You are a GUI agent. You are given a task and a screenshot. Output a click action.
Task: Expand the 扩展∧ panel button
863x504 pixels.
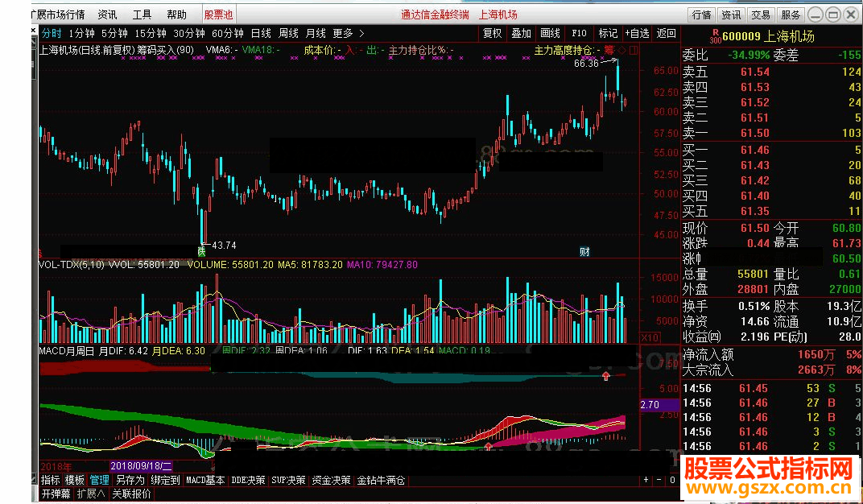[91, 494]
